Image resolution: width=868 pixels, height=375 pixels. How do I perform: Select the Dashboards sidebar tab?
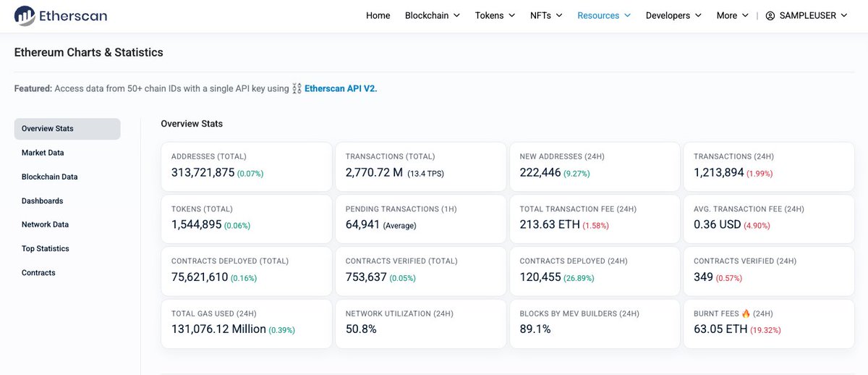click(67, 201)
